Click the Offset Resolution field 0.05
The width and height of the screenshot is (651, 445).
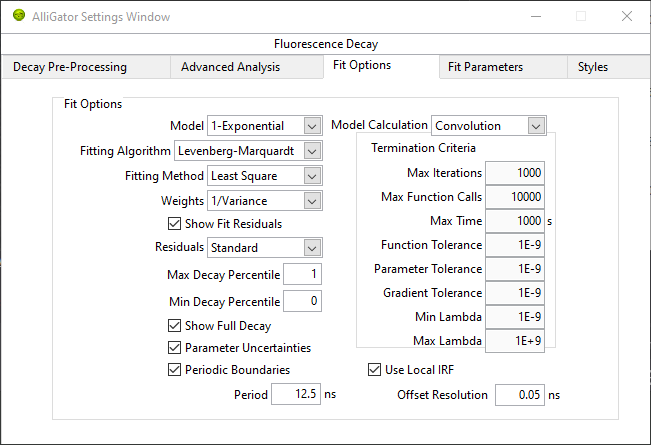[520, 395]
